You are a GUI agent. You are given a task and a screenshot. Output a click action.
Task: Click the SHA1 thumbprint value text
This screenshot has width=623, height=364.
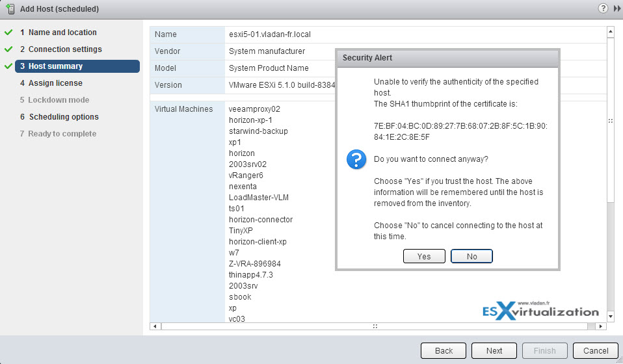coord(460,131)
